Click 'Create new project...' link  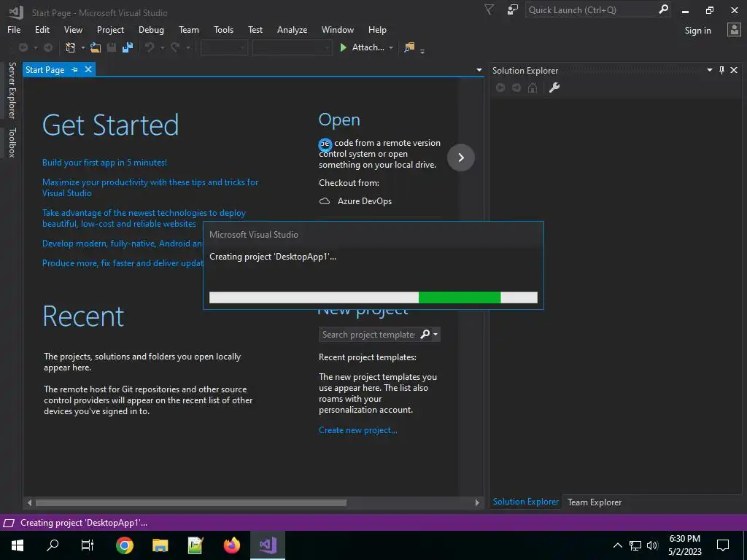tap(357, 430)
